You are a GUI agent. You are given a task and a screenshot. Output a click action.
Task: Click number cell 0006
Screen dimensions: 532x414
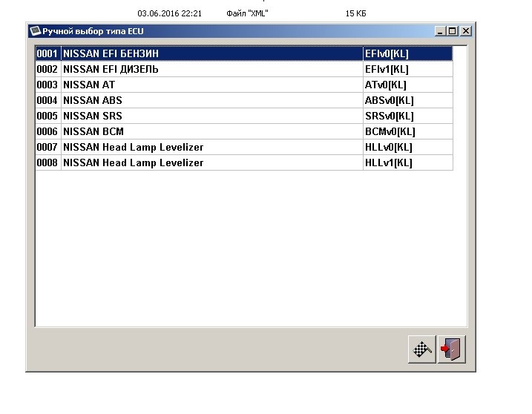[x=47, y=131]
